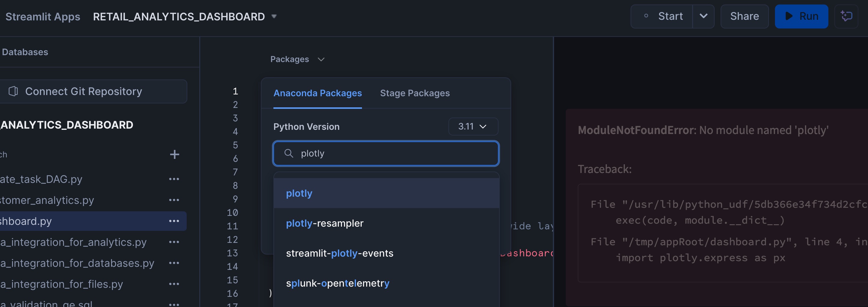Select plotly-resampler from search results

tap(324, 223)
